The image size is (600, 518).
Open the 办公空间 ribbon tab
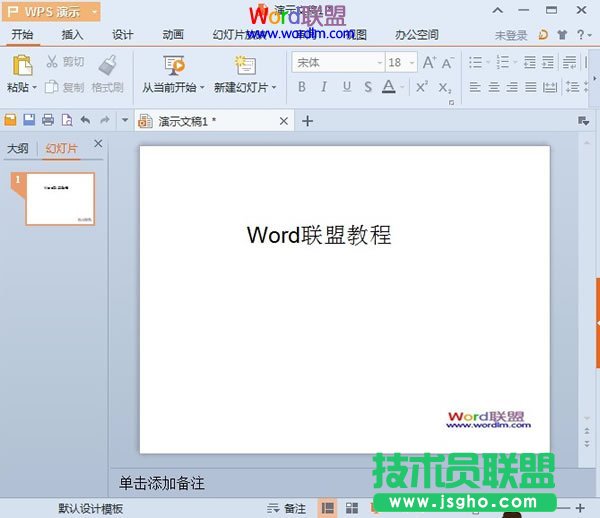[x=417, y=35]
